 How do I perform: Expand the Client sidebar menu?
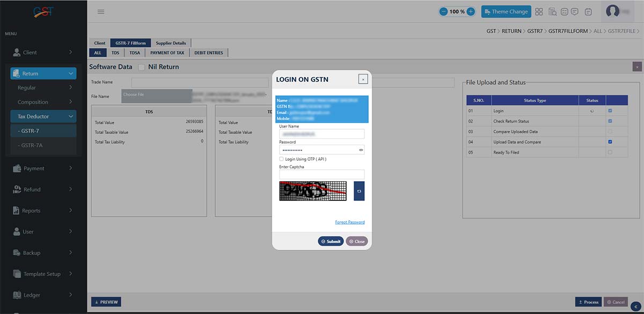click(x=43, y=53)
